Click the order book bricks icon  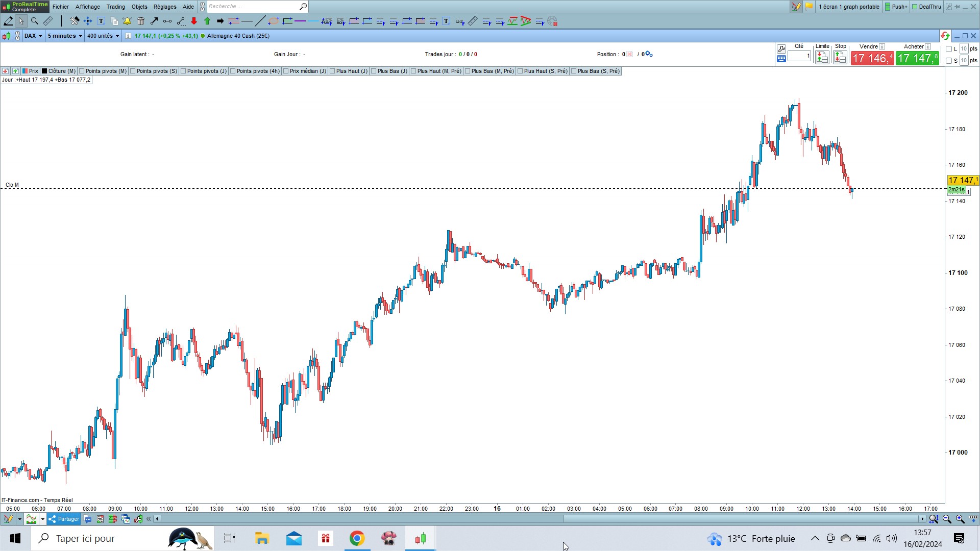click(x=113, y=519)
